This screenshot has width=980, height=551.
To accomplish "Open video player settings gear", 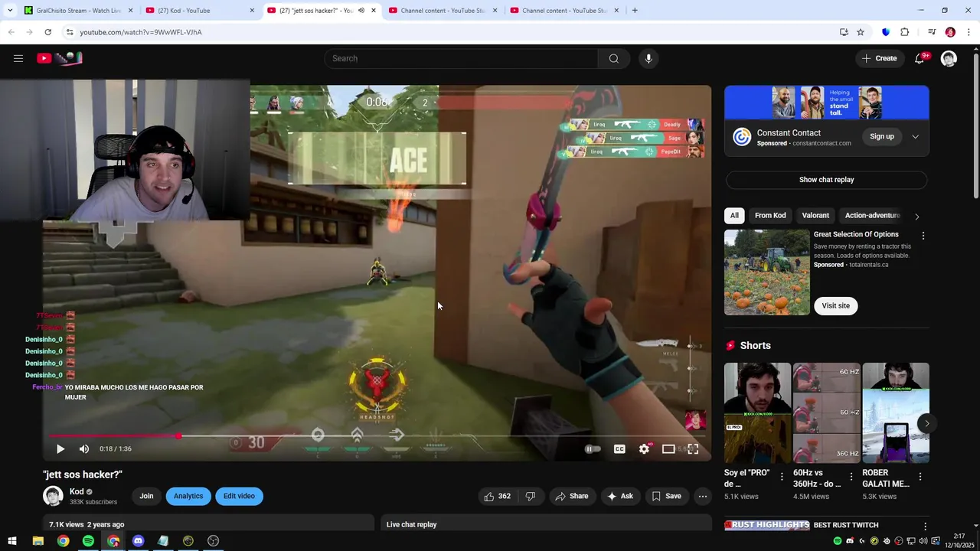I will point(644,449).
